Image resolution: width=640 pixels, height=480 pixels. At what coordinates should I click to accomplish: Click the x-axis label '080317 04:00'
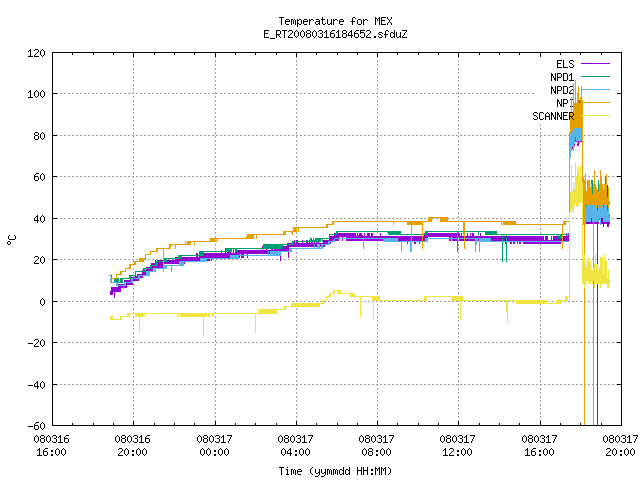pyautogui.click(x=296, y=446)
